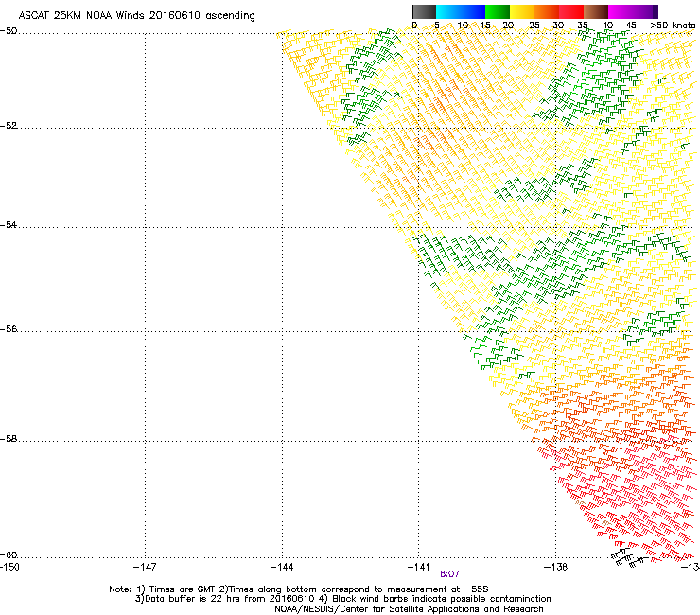
Task: Select the brown 35-40 knots color swatch
Action: [x=596, y=11]
